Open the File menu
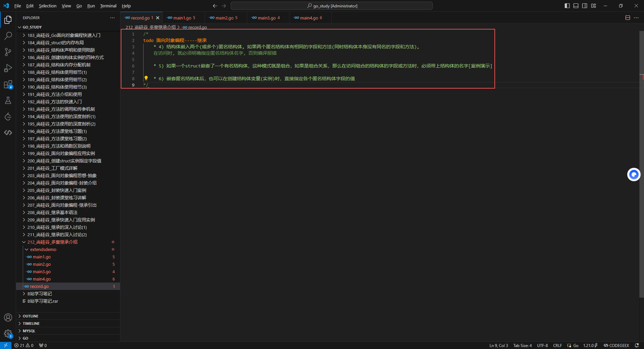Viewport: 644px width, 349px height. tap(18, 6)
